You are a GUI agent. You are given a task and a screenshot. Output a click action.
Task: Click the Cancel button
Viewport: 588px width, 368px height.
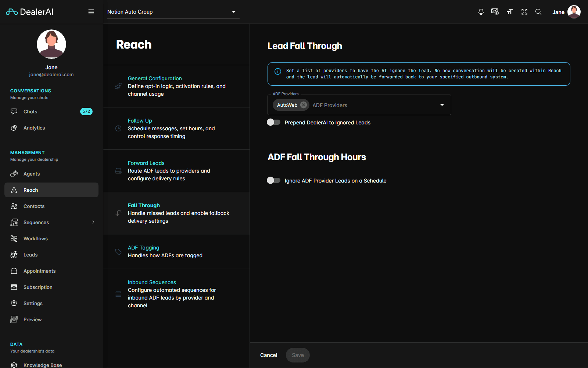pyautogui.click(x=269, y=355)
